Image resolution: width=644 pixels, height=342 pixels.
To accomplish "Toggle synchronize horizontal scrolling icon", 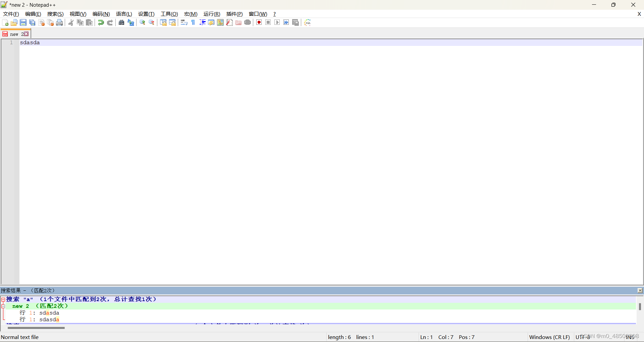I will 172,22.
